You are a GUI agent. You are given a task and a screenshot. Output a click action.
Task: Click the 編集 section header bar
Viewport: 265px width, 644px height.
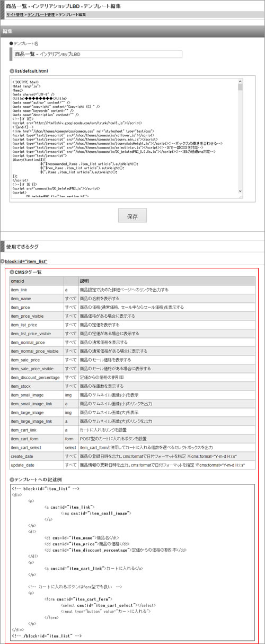click(132, 31)
